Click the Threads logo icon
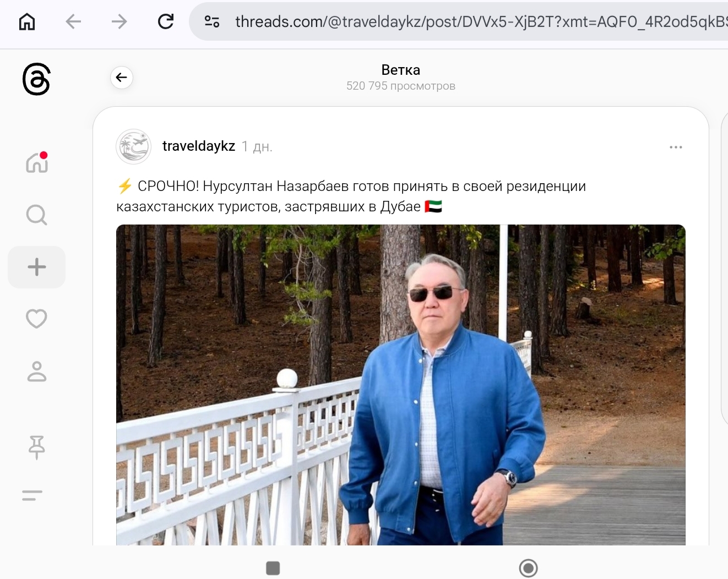Image resolution: width=728 pixels, height=579 pixels. click(x=36, y=79)
